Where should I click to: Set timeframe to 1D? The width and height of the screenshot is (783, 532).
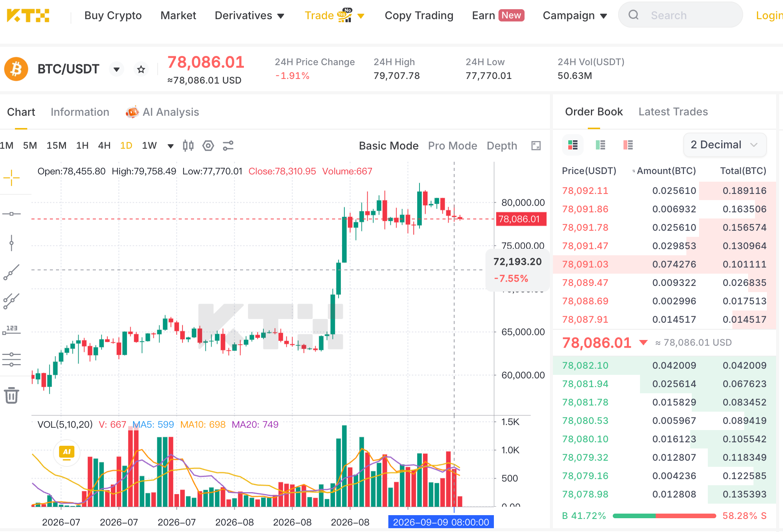click(126, 146)
